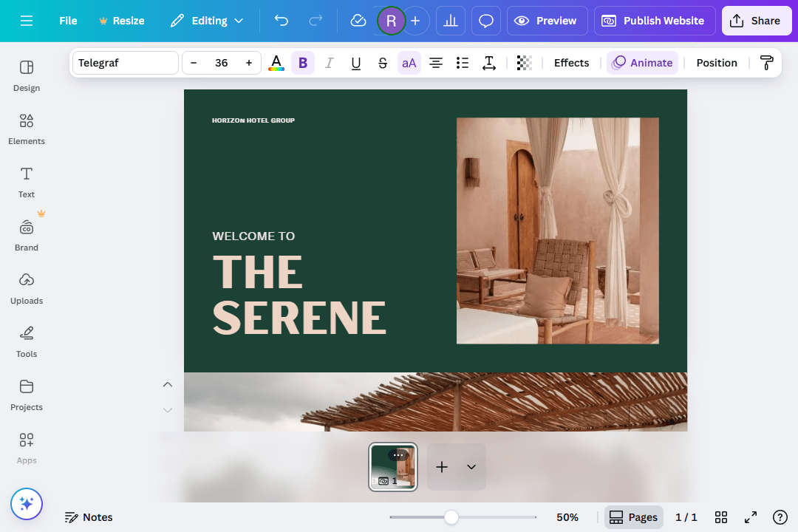Image resolution: width=798 pixels, height=532 pixels.
Task: Toggle underline formatting
Action: (355, 63)
